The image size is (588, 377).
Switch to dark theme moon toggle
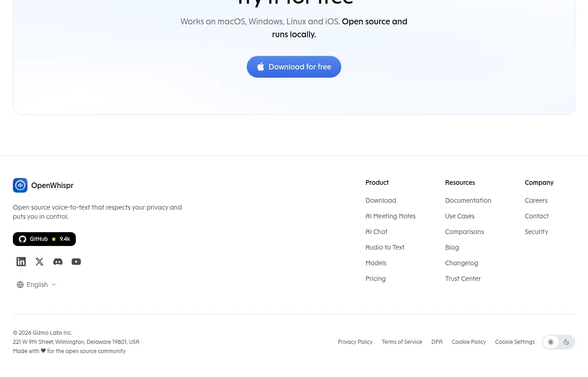566,342
